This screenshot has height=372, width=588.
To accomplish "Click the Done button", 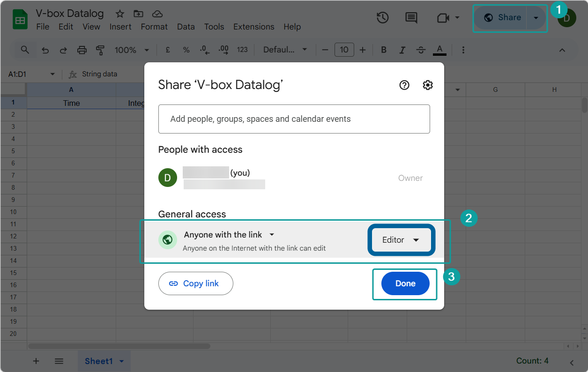I will (x=405, y=283).
